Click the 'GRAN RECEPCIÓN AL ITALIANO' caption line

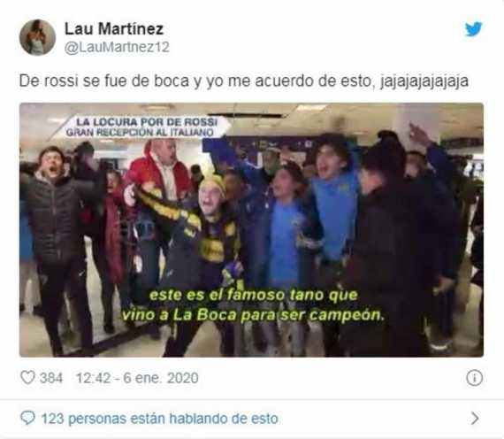tap(140, 132)
